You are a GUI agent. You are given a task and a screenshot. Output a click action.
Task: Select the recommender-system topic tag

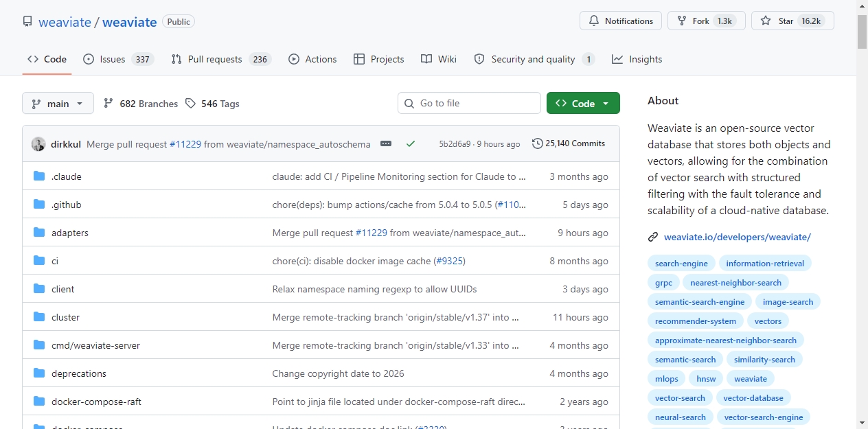point(696,321)
